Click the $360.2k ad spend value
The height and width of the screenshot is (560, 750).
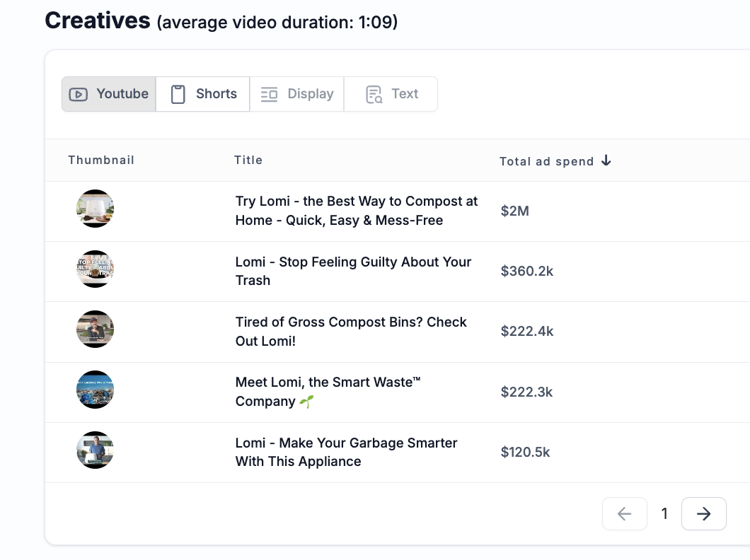tap(526, 271)
